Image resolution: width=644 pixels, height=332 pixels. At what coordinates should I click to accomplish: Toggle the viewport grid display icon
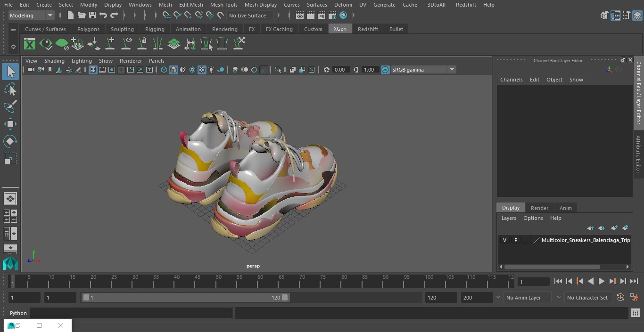[x=93, y=70]
